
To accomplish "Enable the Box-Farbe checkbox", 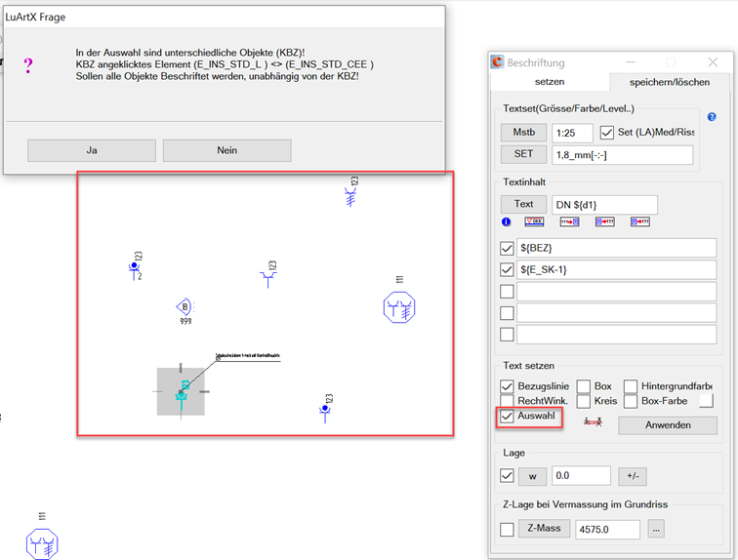I will tap(631, 401).
